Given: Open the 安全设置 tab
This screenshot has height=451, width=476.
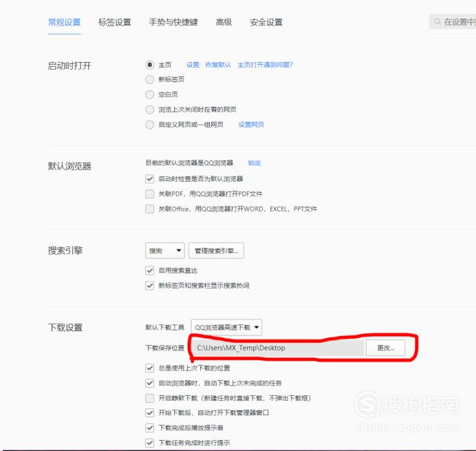Looking at the screenshot, I should tap(266, 22).
